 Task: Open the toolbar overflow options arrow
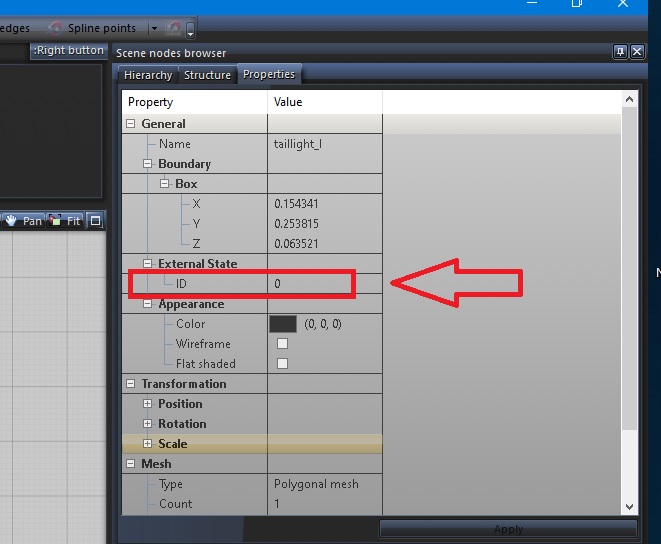coord(190,30)
